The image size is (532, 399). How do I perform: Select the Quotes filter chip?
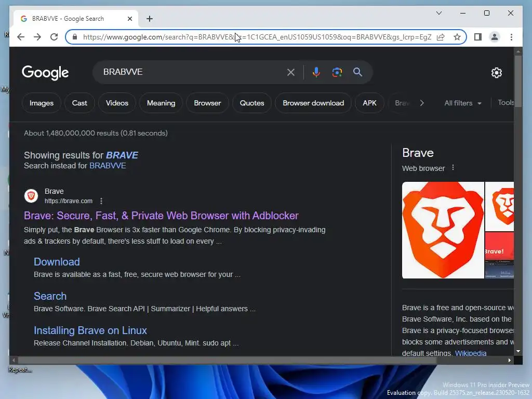tap(252, 103)
